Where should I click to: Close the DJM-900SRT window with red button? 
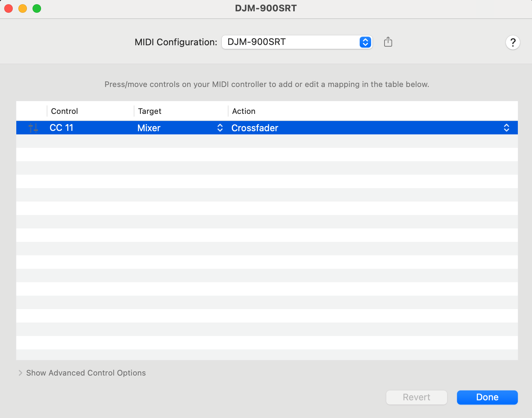pyautogui.click(x=8, y=8)
